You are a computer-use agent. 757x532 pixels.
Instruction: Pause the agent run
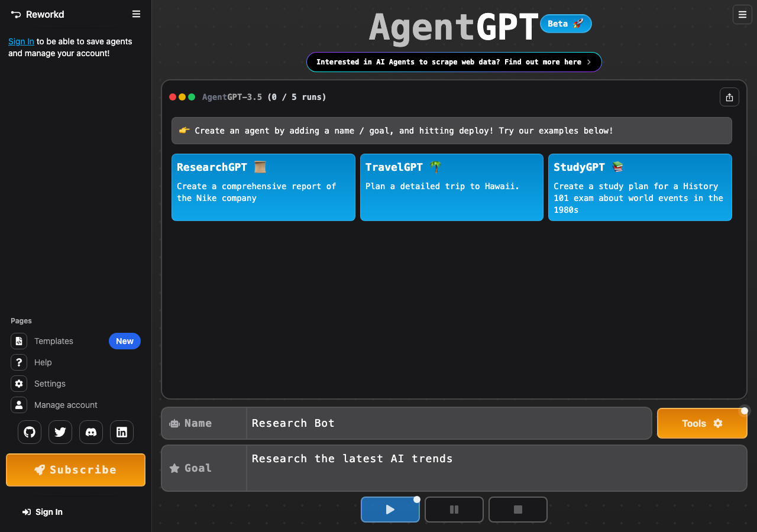[454, 510]
